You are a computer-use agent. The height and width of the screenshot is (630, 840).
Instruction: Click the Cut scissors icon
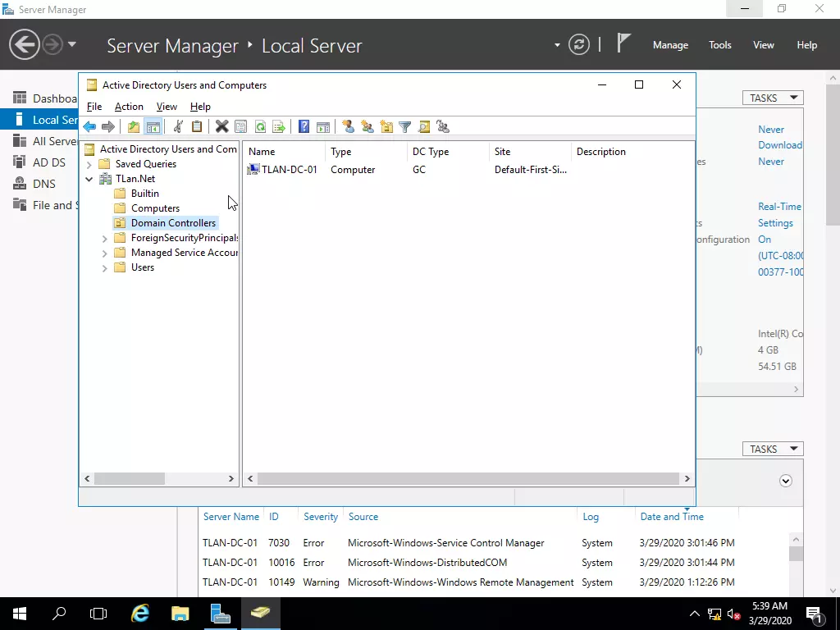click(x=178, y=127)
